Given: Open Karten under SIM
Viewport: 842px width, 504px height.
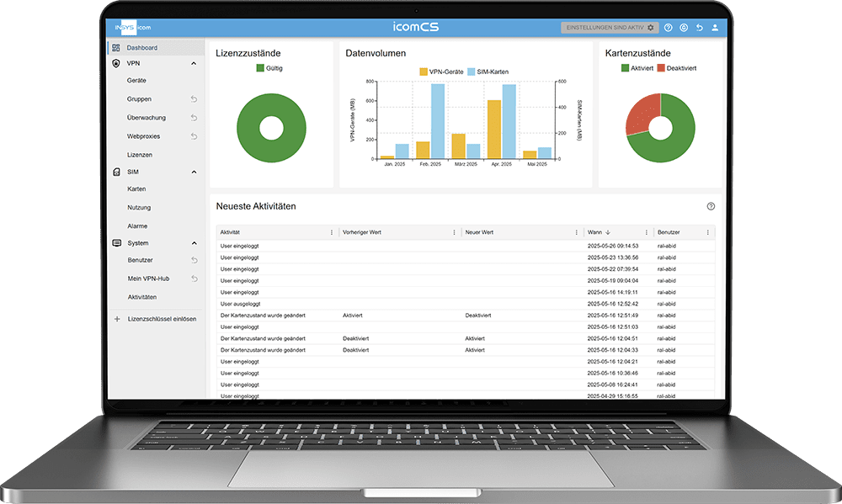Looking at the screenshot, I should click(x=136, y=189).
